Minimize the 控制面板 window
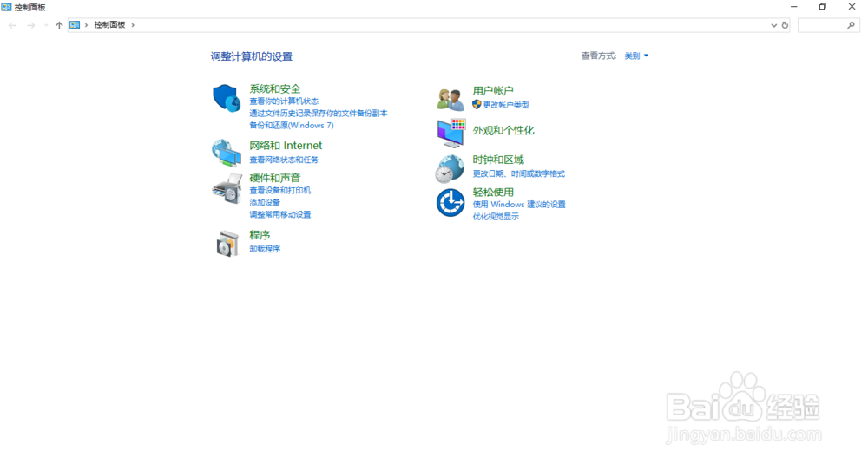The width and height of the screenshot is (868, 464). pos(794,7)
